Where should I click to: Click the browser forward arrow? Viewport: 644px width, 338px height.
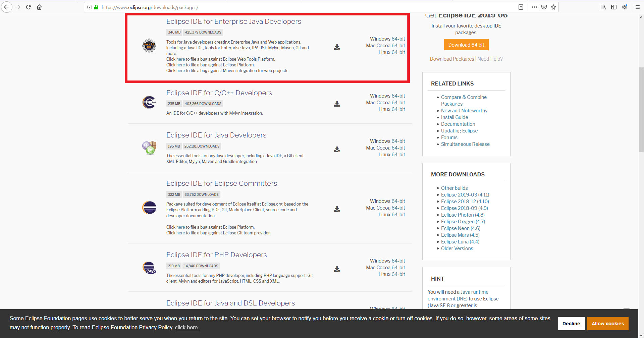18,7
